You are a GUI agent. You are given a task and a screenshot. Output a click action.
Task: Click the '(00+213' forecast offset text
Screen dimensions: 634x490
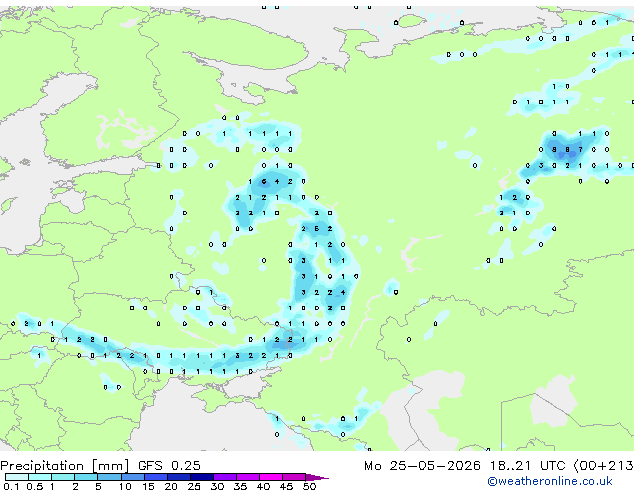coord(604,466)
